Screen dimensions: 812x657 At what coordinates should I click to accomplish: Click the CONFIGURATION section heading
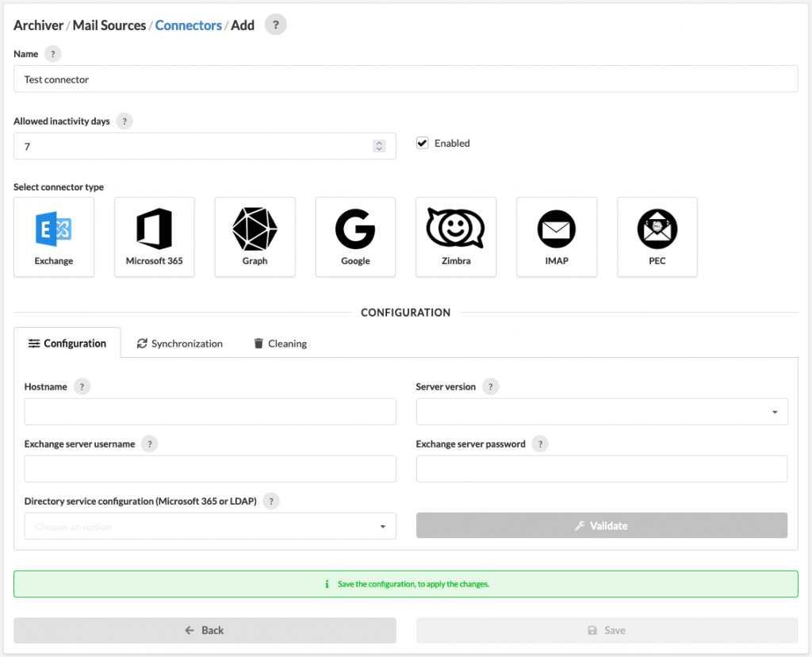point(405,313)
